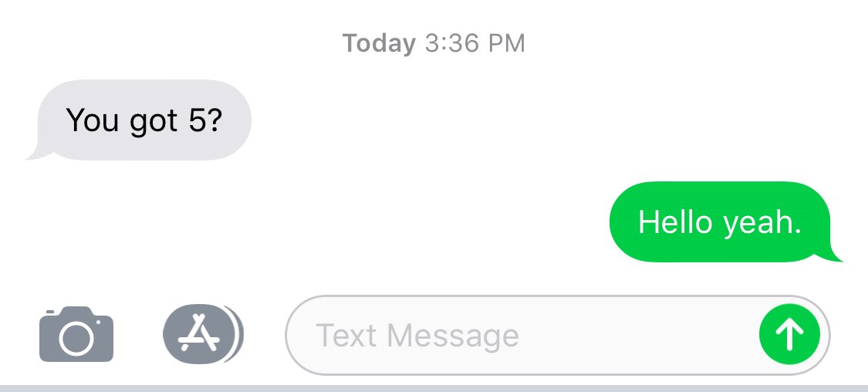Screen dimensions: 868x392
Task: Show iMessage apps via the App Store icon
Action: coord(203,334)
